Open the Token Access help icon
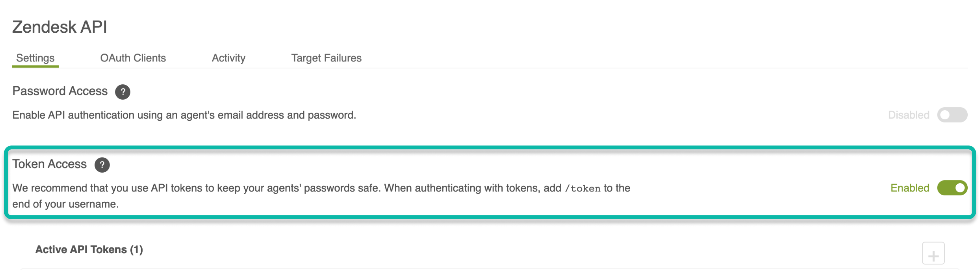 click(102, 165)
